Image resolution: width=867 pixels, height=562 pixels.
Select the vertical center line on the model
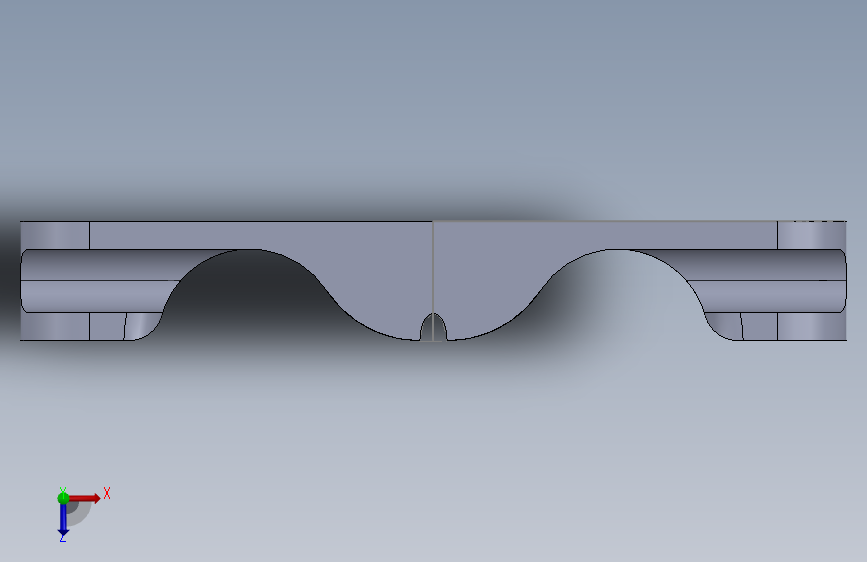[x=433, y=281]
